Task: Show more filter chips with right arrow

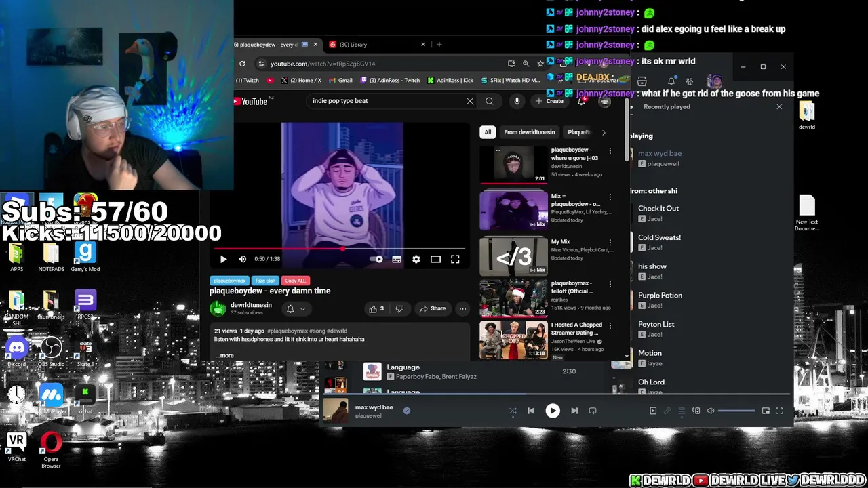Action: pyautogui.click(x=604, y=132)
